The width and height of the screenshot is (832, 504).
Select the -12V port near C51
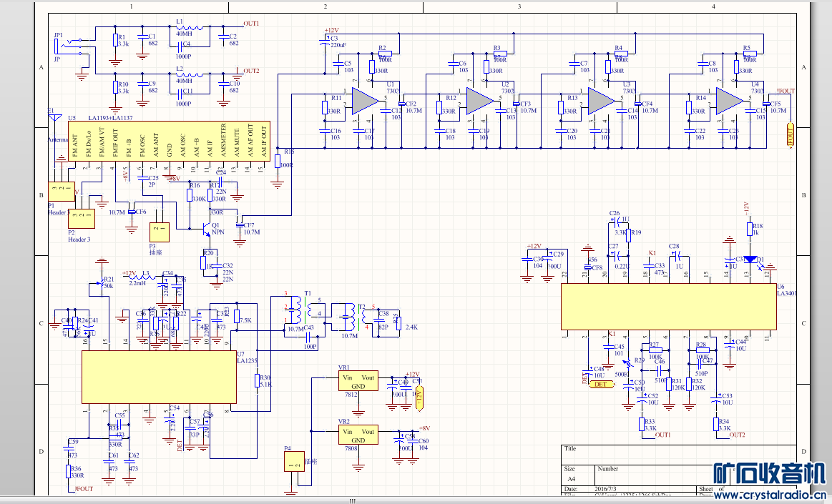(419, 398)
